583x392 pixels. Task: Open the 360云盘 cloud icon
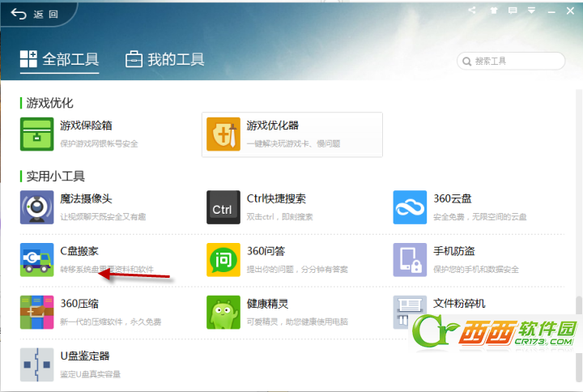[410, 207]
